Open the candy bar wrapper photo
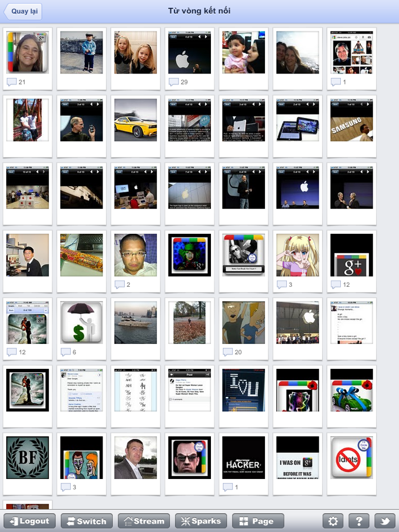This screenshot has width=399, height=532. (x=82, y=255)
